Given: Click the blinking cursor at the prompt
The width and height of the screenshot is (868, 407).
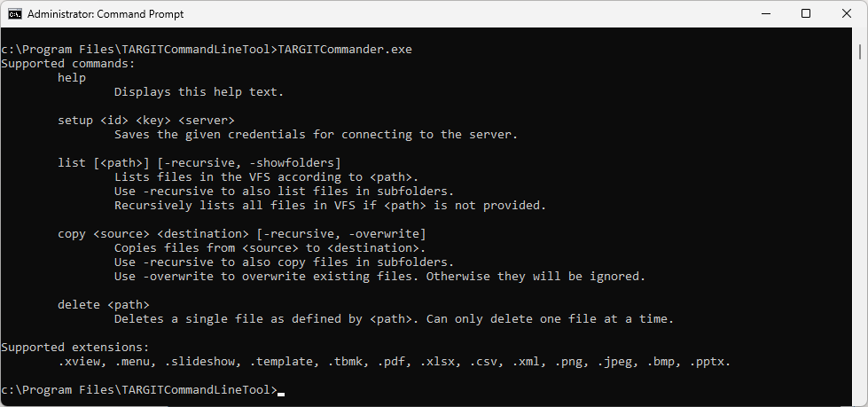Looking at the screenshot, I should point(281,394).
